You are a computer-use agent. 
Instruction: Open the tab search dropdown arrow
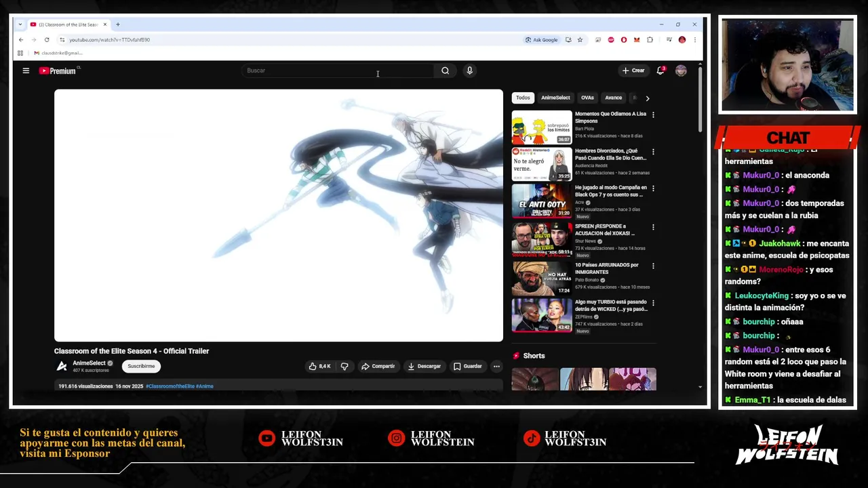20,24
